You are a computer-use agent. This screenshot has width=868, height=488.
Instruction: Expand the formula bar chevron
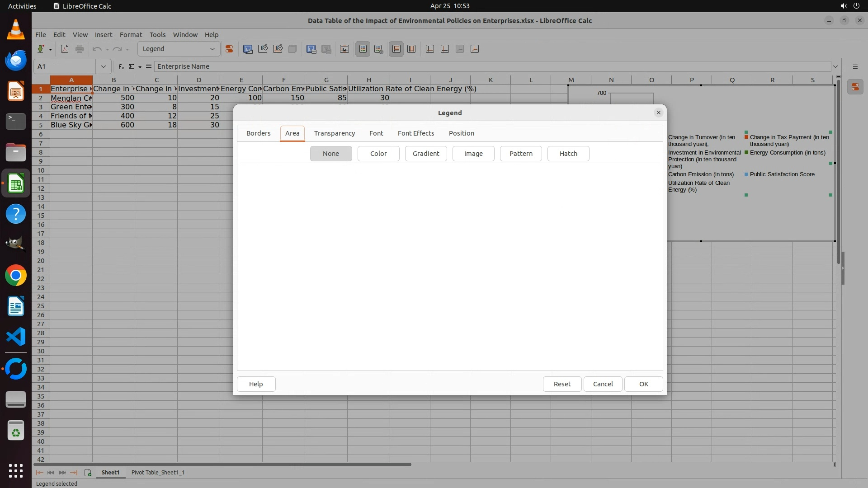pos(835,66)
